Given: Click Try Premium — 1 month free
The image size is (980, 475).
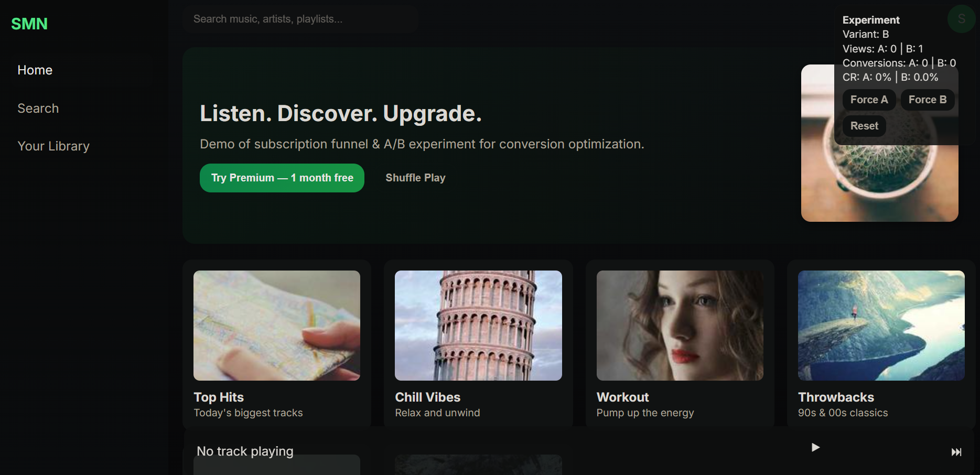Looking at the screenshot, I should pyautogui.click(x=282, y=178).
